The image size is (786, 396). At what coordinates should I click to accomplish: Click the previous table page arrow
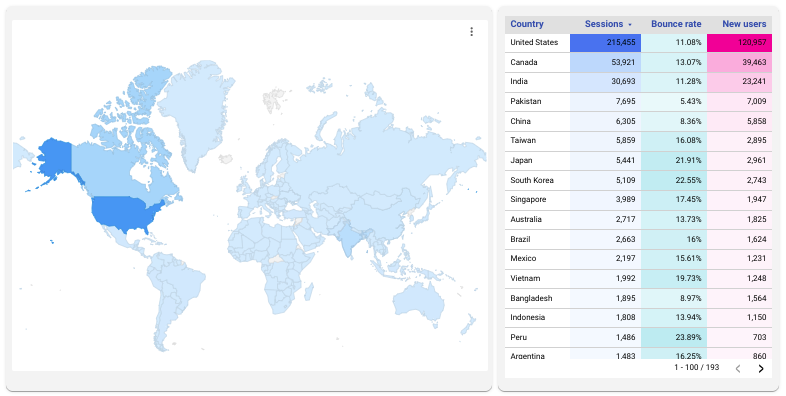(x=738, y=368)
